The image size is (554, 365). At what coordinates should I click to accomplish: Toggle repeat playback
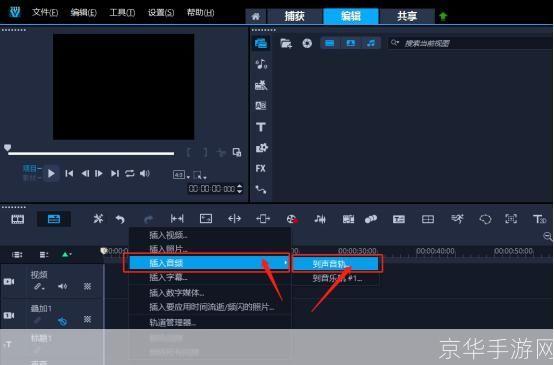click(130, 173)
